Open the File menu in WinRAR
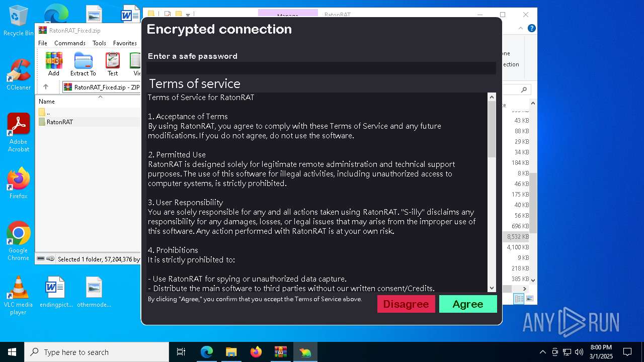 43,43
